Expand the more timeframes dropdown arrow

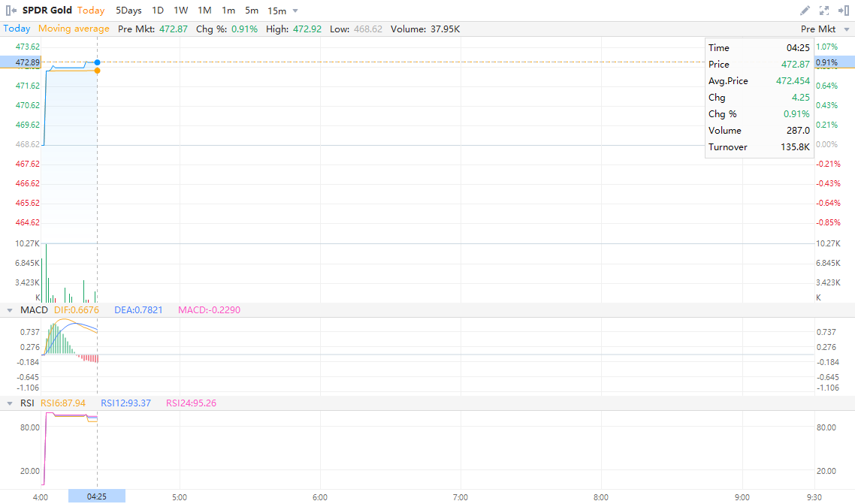295,11
